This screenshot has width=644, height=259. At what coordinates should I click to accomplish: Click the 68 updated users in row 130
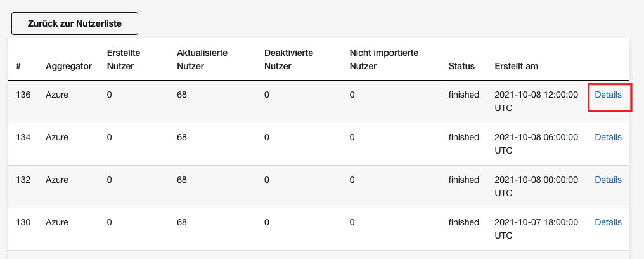(x=181, y=222)
